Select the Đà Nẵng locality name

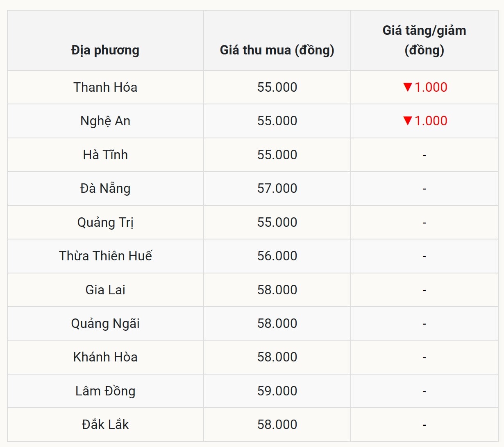tap(105, 188)
